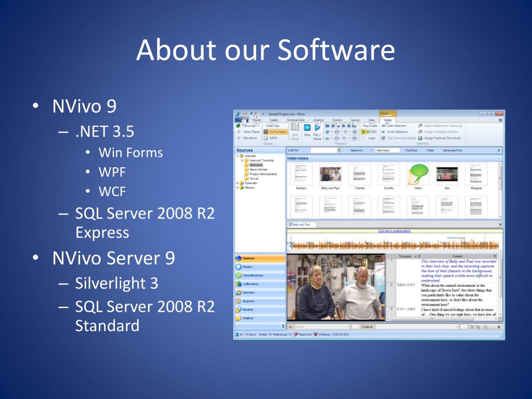
Task: Click the Content column filter icon
Action: click(495, 256)
